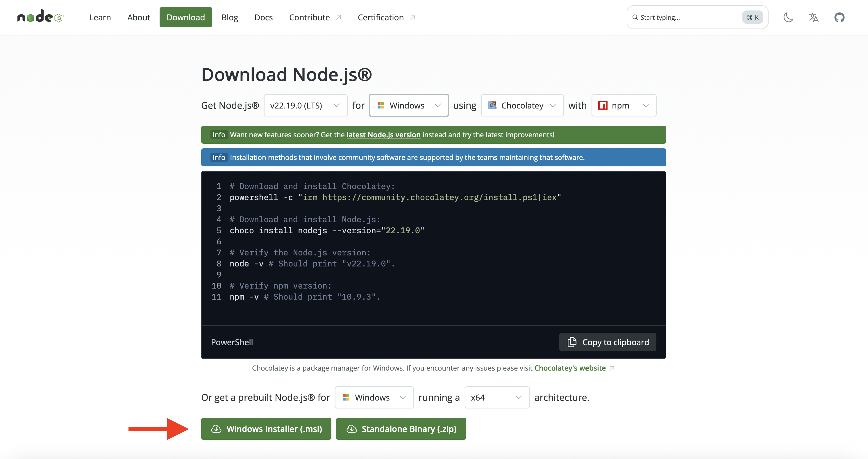
Task: Go to the Learn menu item
Action: pos(100,17)
